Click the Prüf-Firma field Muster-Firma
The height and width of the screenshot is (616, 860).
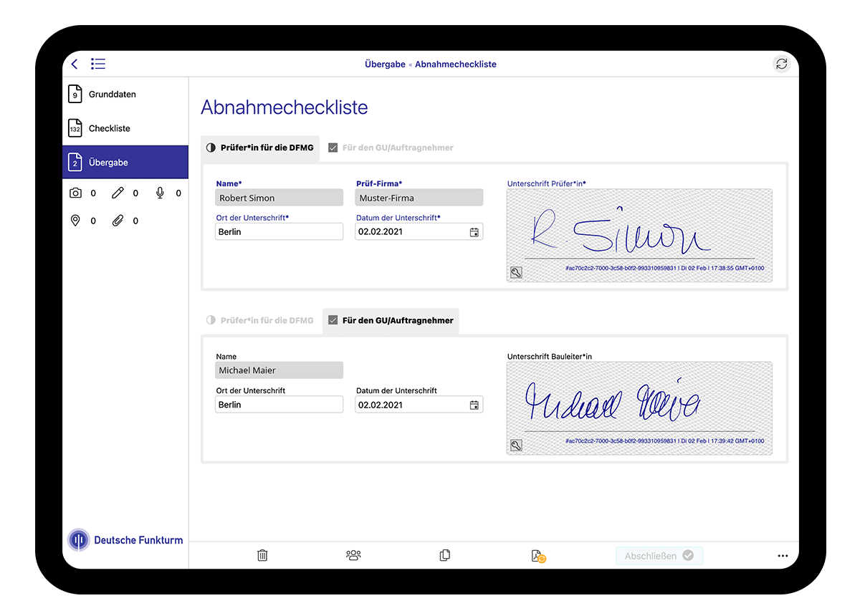click(x=419, y=198)
